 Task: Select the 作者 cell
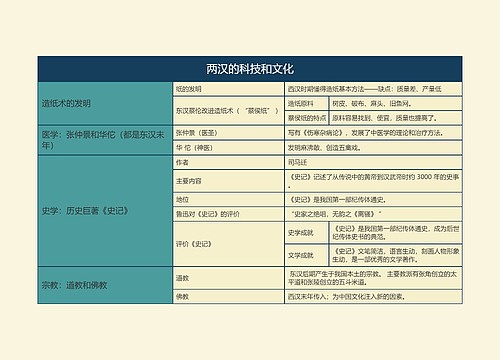228,162
